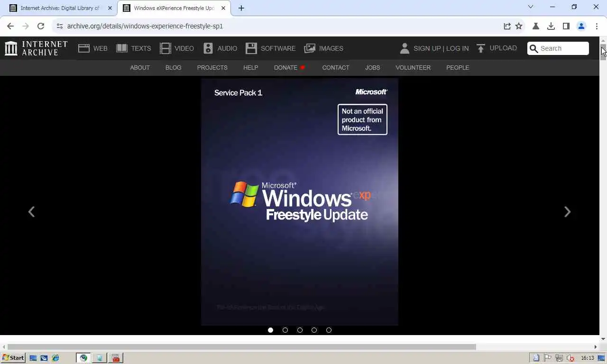Click horizontal scrollbar right arrow
The image size is (607, 364).
596,347
